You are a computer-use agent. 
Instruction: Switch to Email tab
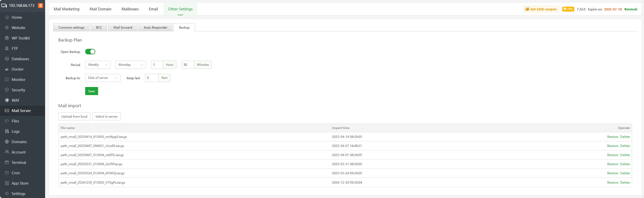pos(153,9)
